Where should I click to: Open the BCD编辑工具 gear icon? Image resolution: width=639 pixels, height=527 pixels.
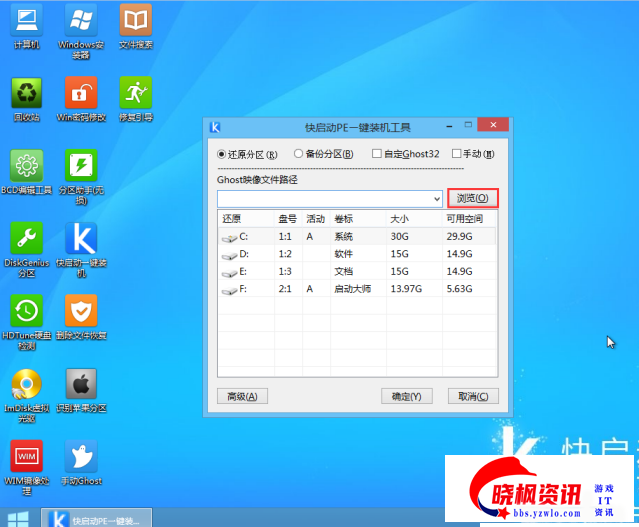(27, 166)
